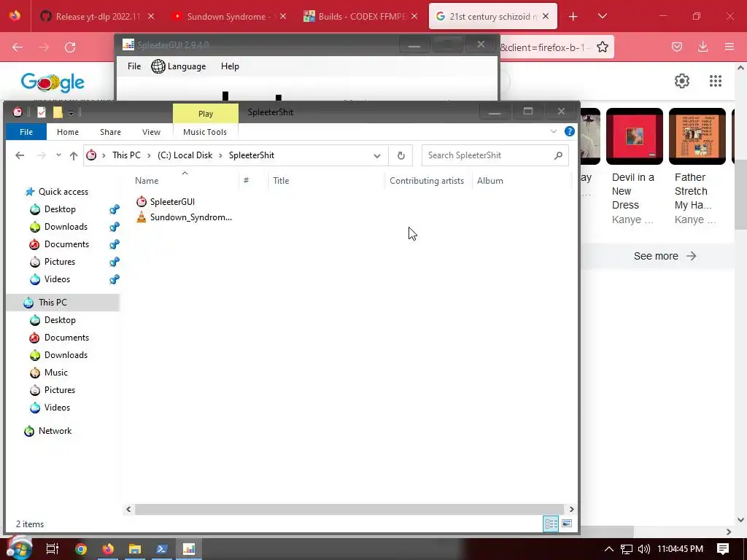The width and height of the screenshot is (747, 560).
Task: Expand recent locations dropdown arrow
Action: 58,155
